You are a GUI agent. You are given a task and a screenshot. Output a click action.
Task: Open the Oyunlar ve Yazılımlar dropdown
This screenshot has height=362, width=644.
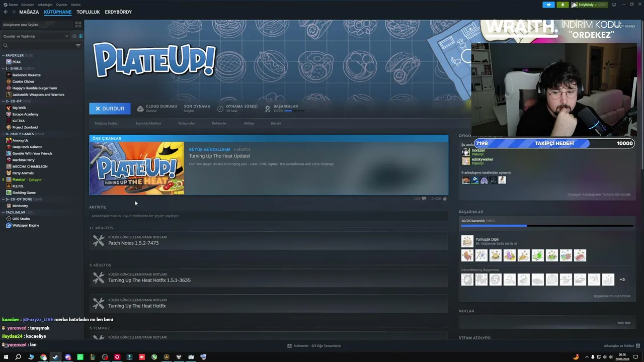[35, 36]
